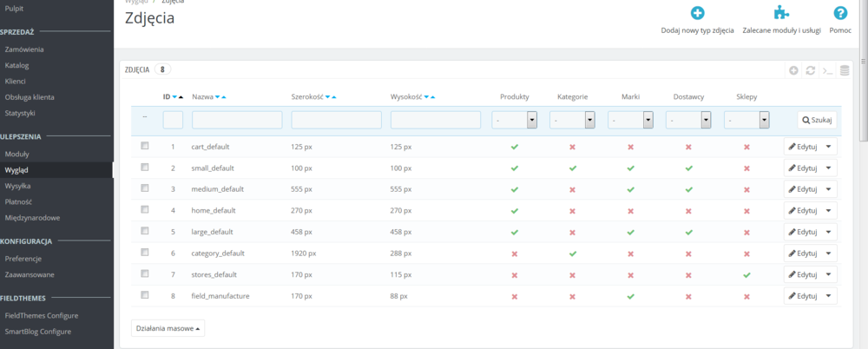Edit small_default with Edytuj button
This screenshot has height=349, width=868.
803,168
